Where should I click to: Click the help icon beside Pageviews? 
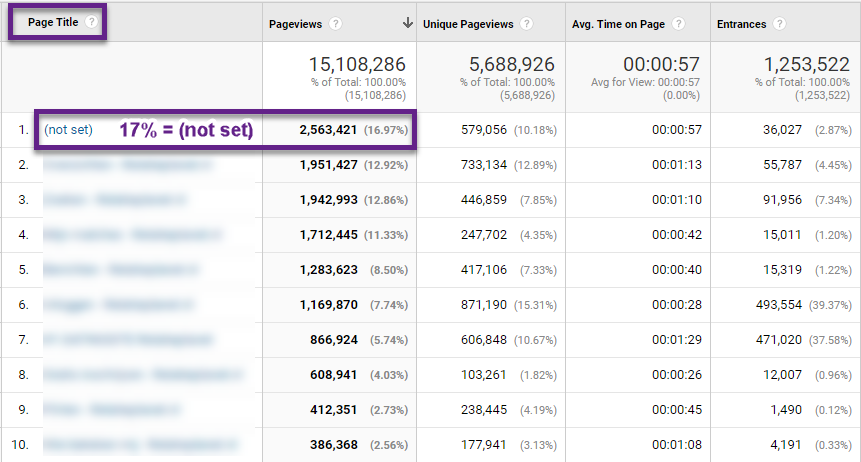tap(335, 24)
